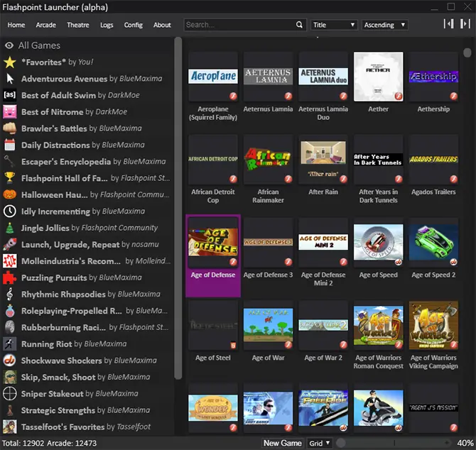
Task: Click the New Game button
Action: (x=282, y=444)
